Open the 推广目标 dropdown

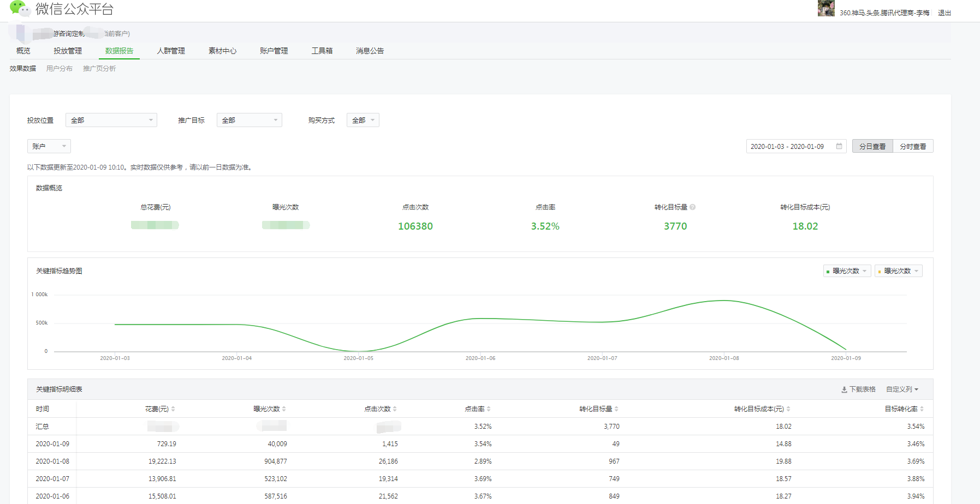point(249,120)
